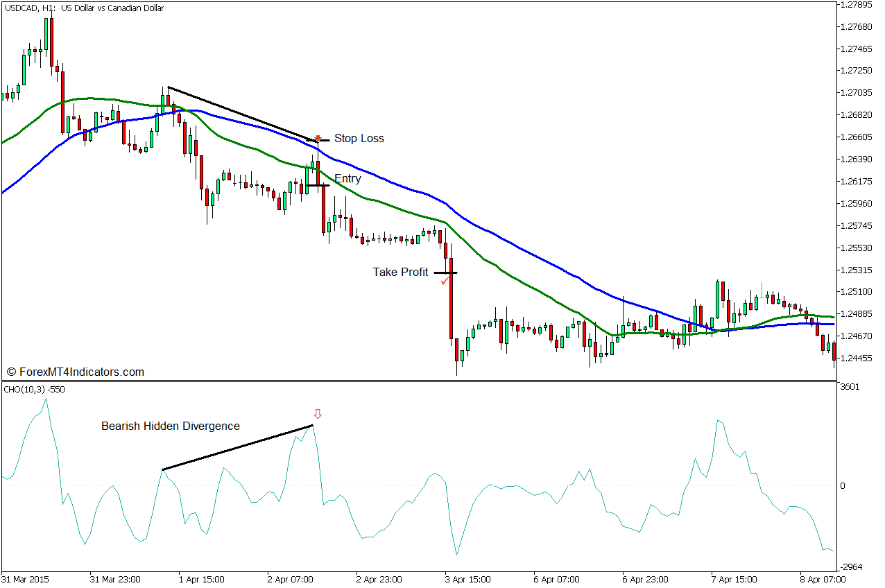Click the red down arrow above Stop Loss
The height and width of the screenshot is (588, 885).
[318, 139]
